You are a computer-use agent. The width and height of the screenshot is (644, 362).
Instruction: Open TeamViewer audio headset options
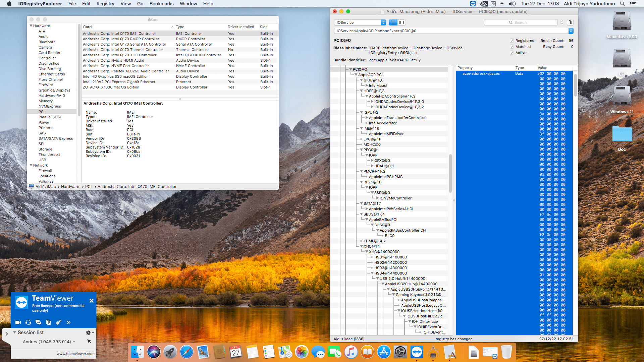(28, 322)
